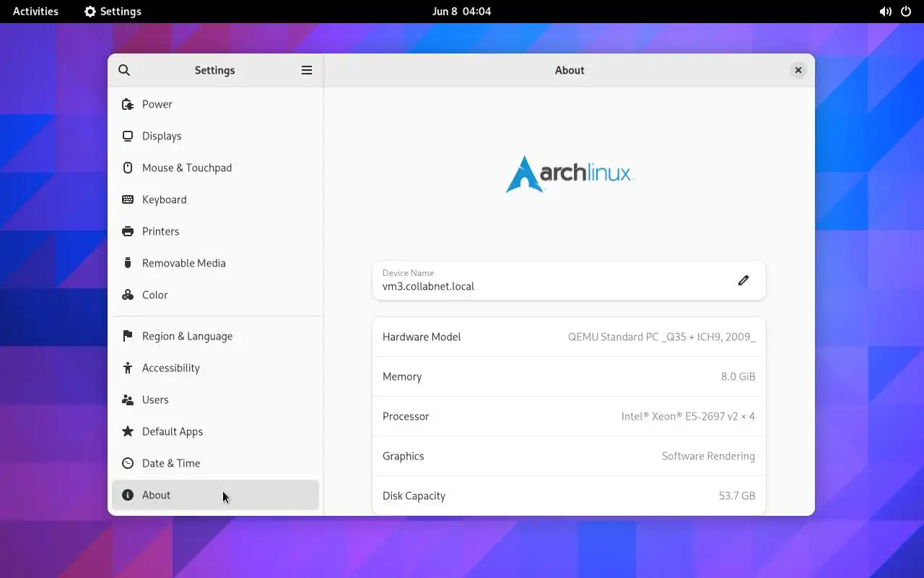Viewport: 924px width, 578px height.
Task: Select Removable Media in sidebar
Action: pyautogui.click(x=215, y=263)
